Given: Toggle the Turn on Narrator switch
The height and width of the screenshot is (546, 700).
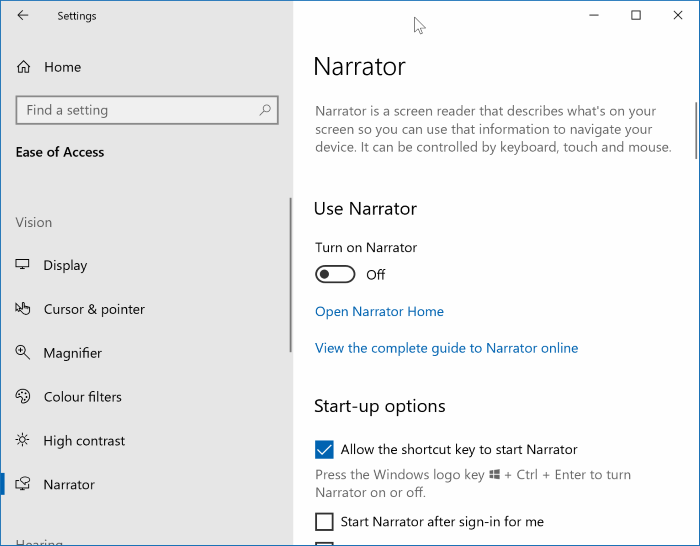Looking at the screenshot, I should click(x=335, y=275).
